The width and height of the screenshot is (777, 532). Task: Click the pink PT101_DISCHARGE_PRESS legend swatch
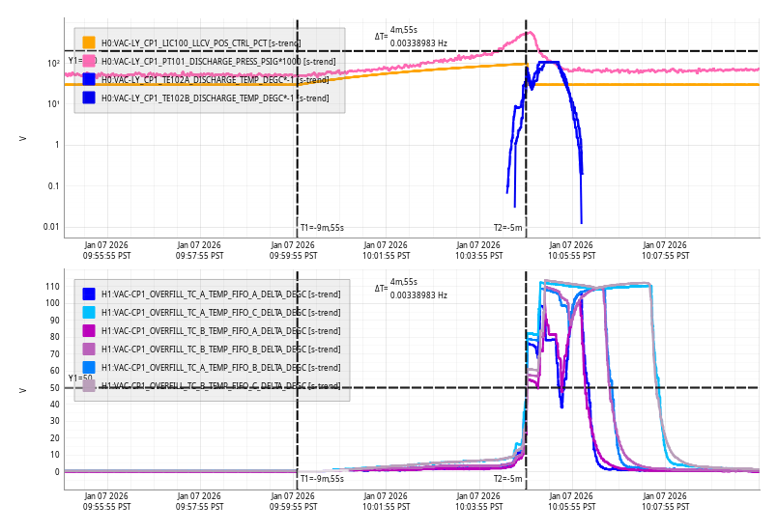click(x=89, y=61)
